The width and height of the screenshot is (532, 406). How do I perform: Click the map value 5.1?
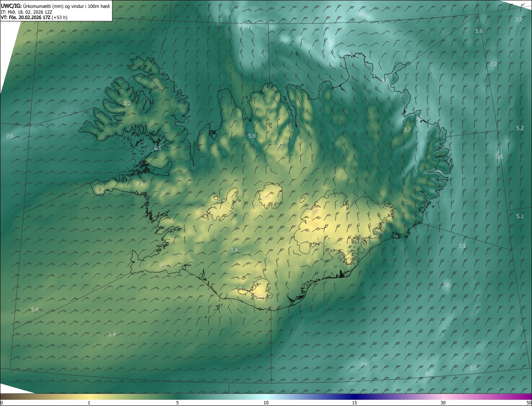coord(520,216)
